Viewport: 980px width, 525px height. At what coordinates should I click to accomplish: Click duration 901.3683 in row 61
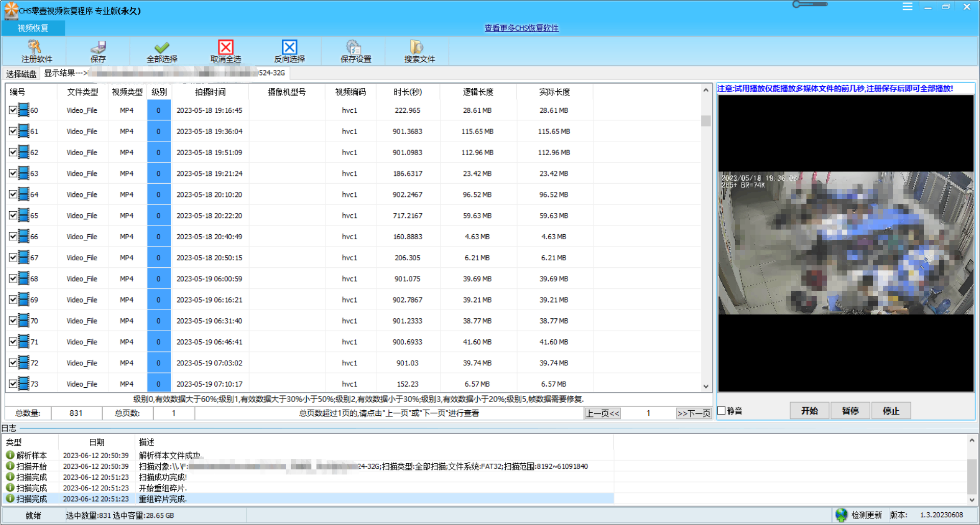[x=407, y=131]
